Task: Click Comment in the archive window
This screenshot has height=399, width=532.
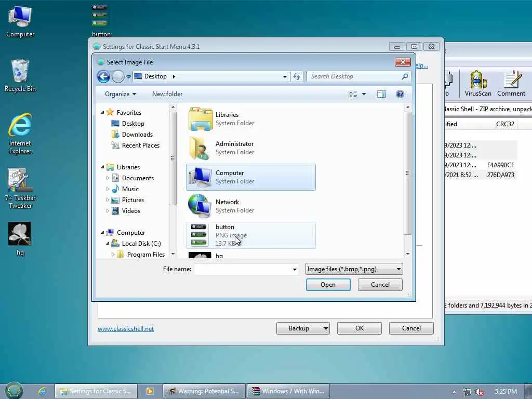Action: coord(511,84)
